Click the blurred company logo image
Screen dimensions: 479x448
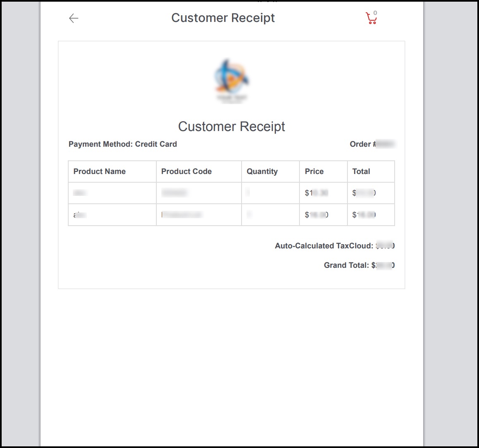232,81
